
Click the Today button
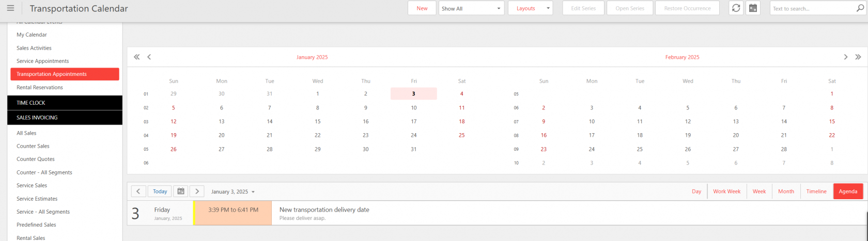(160, 191)
